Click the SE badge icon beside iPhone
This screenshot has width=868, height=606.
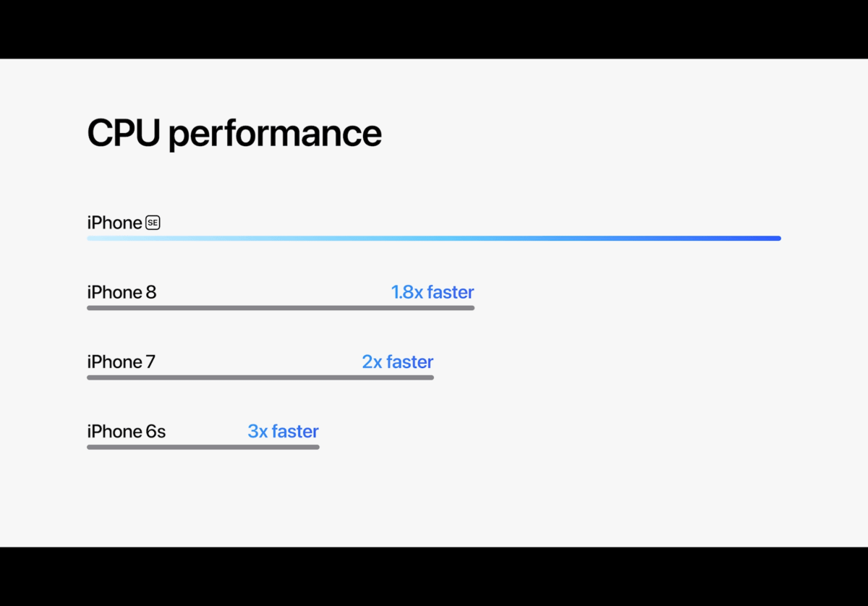[153, 223]
